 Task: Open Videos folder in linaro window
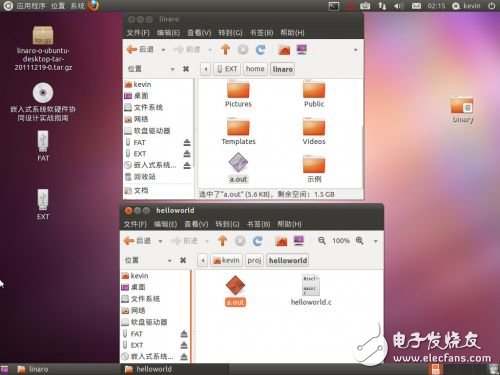pyautogui.click(x=314, y=131)
